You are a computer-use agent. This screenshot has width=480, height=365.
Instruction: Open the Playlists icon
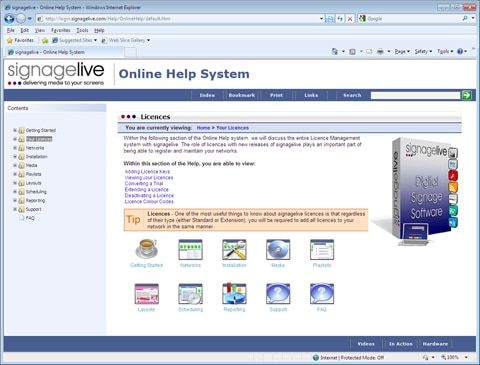point(322,249)
